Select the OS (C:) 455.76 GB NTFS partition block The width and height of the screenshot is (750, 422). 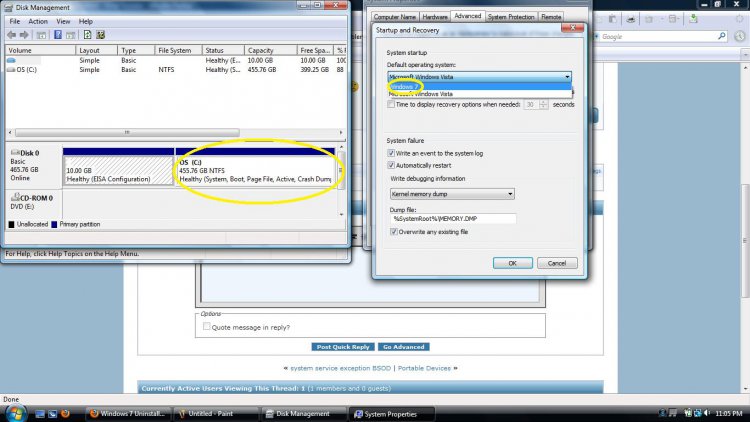pyautogui.click(x=255, y=170)
